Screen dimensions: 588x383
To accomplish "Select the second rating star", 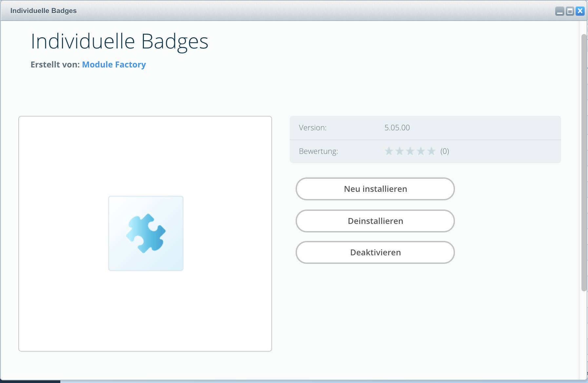I will coord(400,151).
